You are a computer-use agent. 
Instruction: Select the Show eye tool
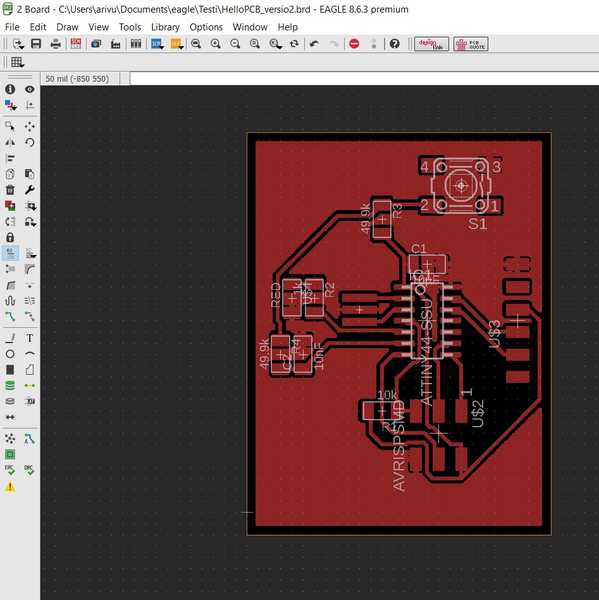(30, 89)
